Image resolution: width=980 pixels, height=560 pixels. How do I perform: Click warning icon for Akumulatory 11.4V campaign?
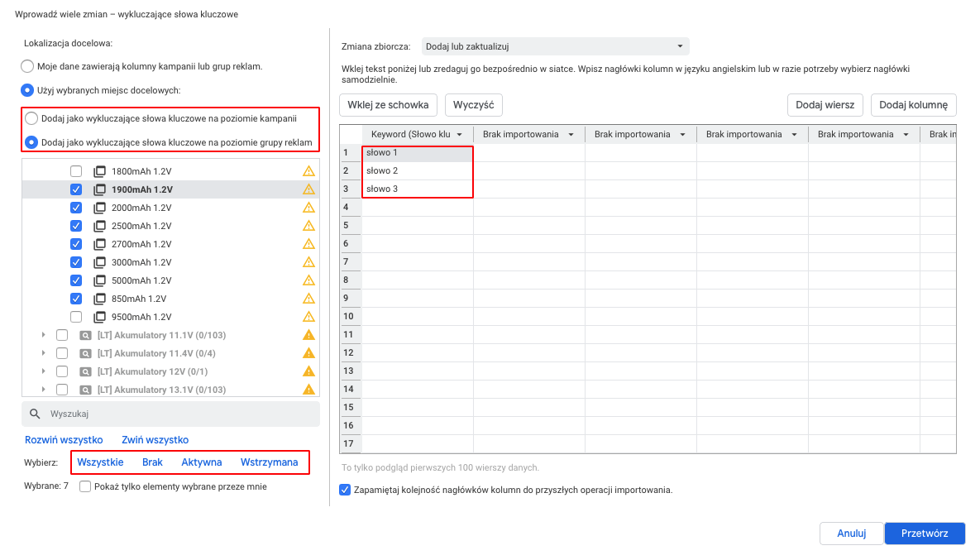pos(308,353)
